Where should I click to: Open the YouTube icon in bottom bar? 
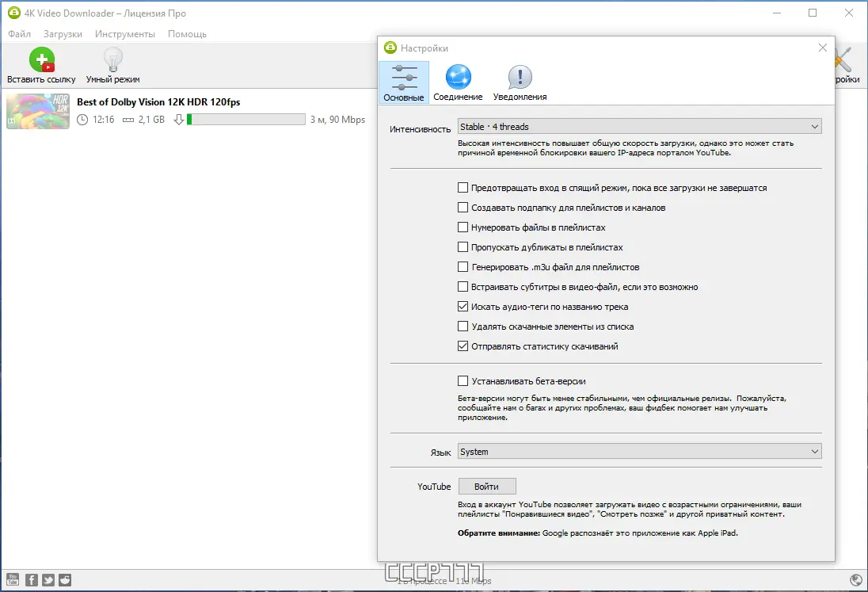tap(13, 580)
